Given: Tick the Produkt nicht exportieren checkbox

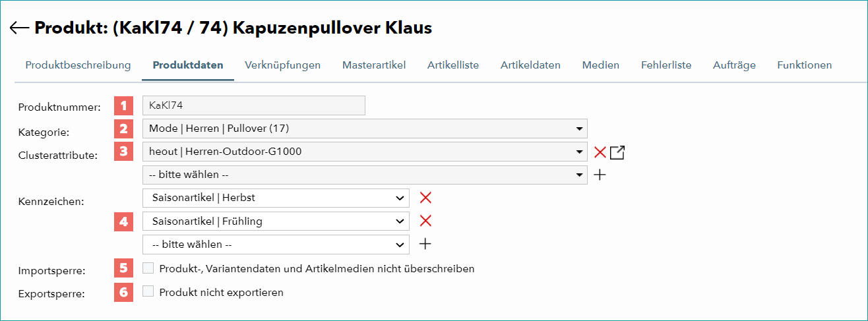Looking at the screenshot, I should coord(148,291).
